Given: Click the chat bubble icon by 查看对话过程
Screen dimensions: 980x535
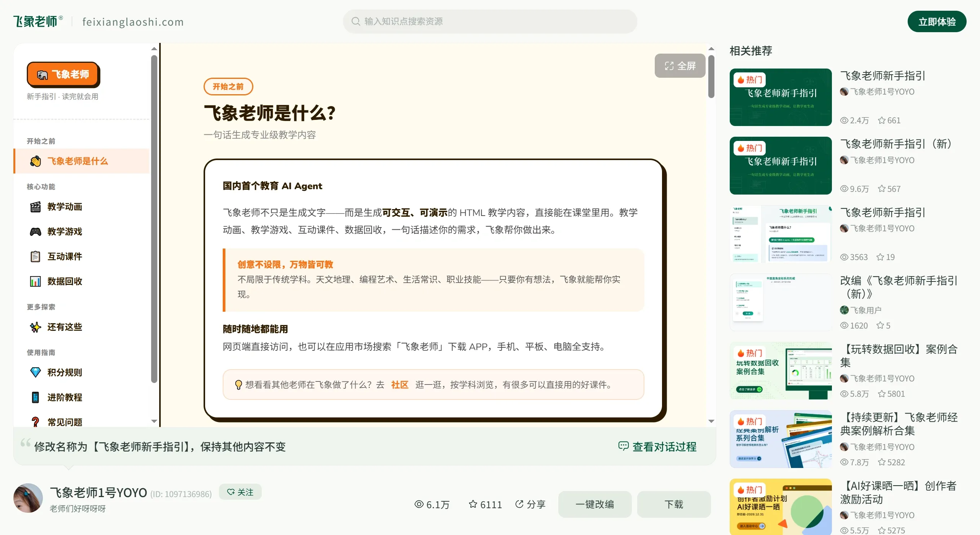Looking at the screenshot, I should pyautogui.click(x=623, y=446).
